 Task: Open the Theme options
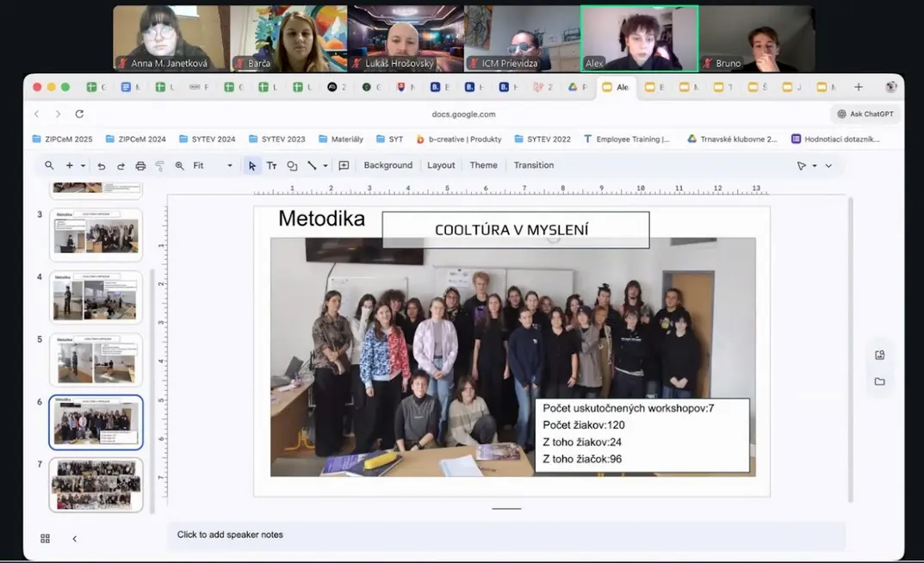pyautogui.click(x=483, y=165)
